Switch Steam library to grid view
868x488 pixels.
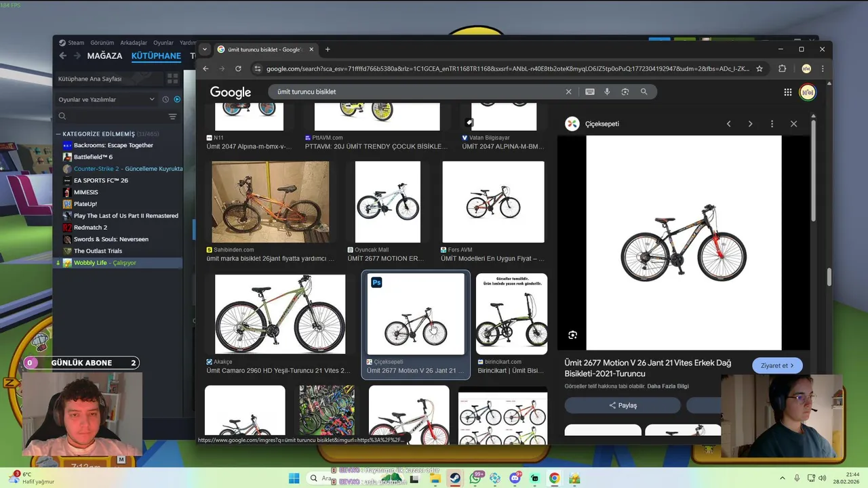click(172, 79)
